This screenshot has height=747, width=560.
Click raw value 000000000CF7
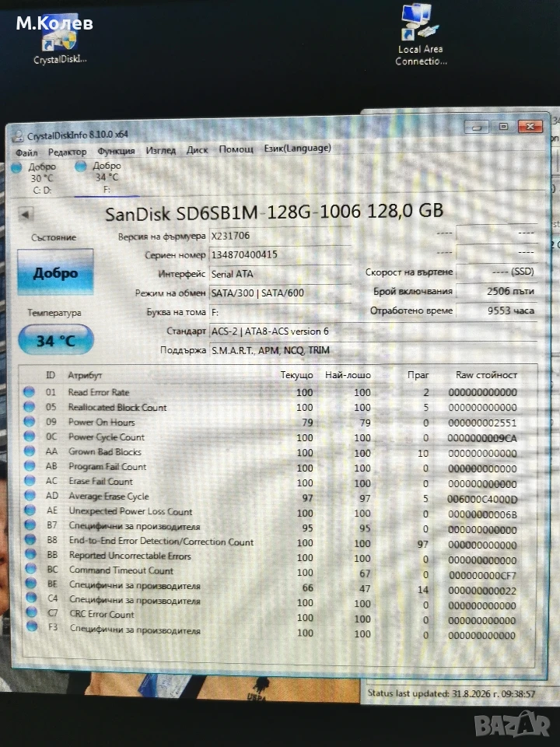tap(482, 576)
